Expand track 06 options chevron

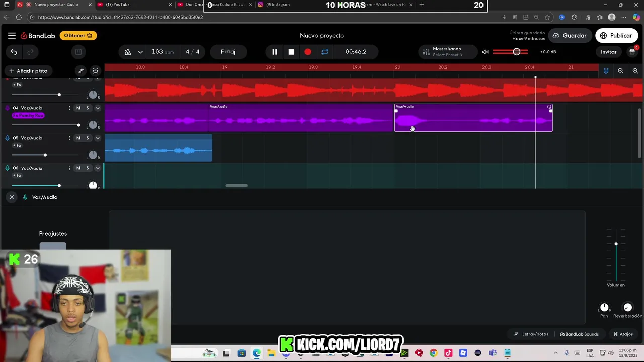tap(98, 168)
